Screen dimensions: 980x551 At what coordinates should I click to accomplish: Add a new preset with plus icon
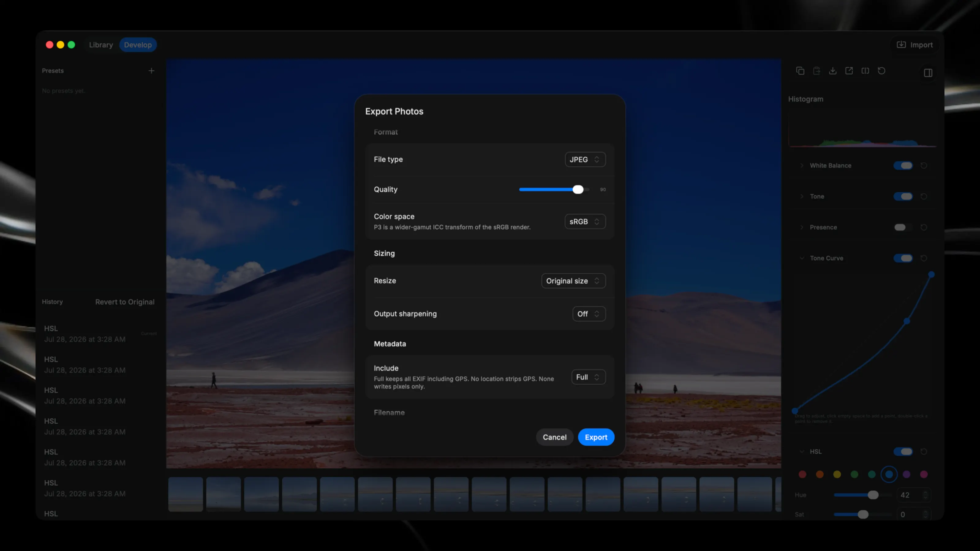(151, 71)
